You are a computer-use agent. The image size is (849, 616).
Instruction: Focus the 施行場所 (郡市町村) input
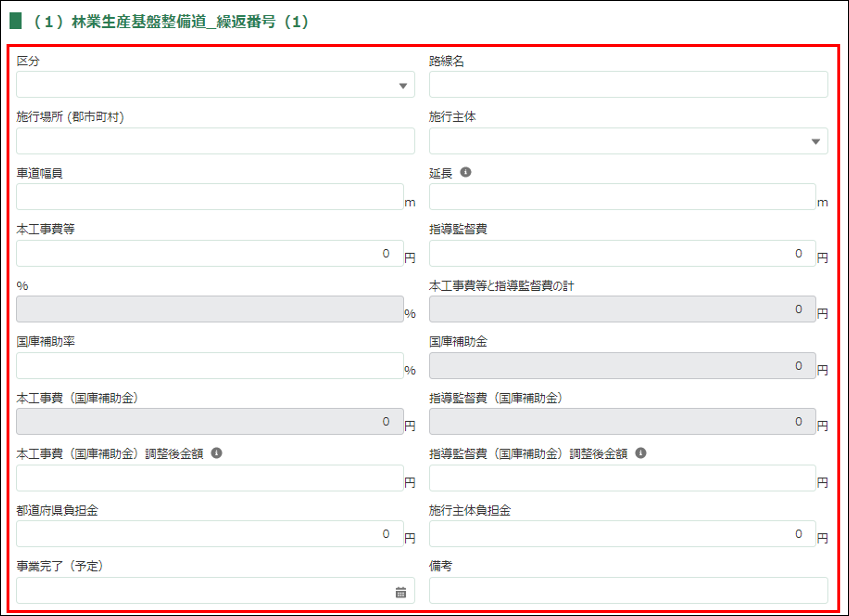(215, 141)
